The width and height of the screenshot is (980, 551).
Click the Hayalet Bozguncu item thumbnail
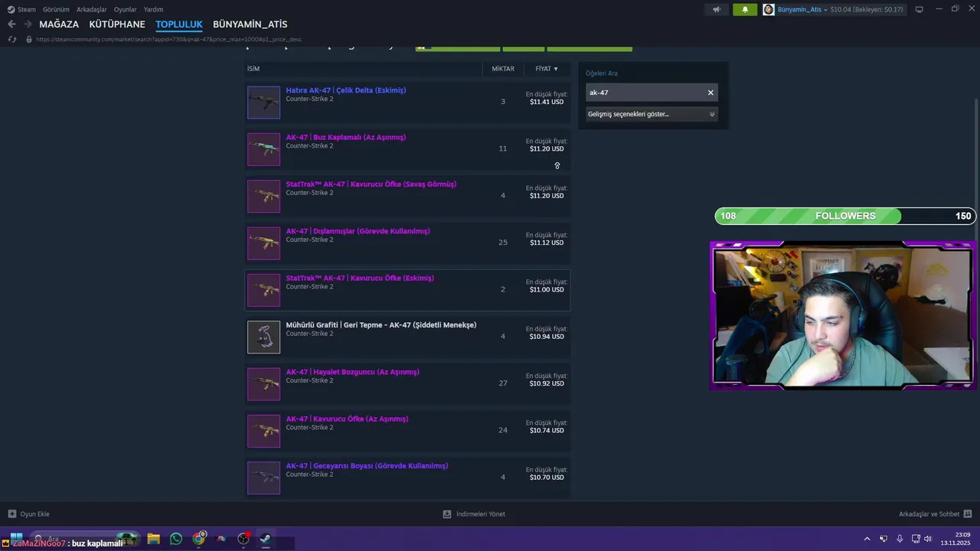[263, 384]
